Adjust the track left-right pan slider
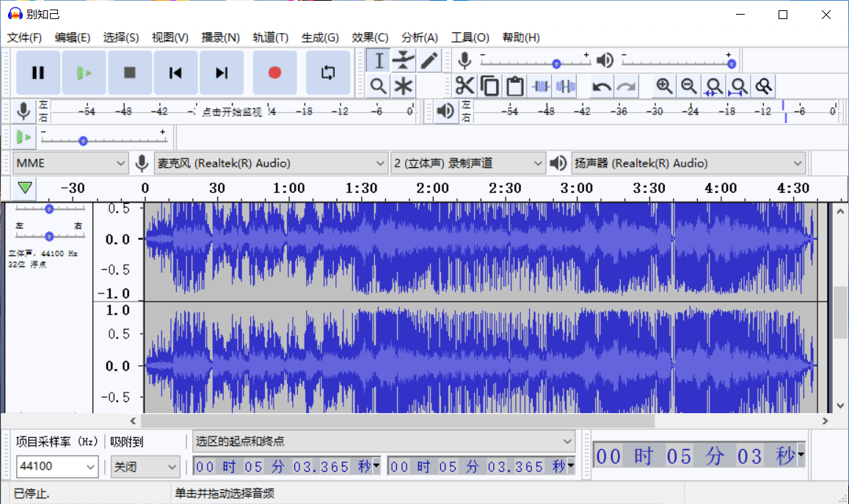Image resolution: width=849 pixels, height=504 pixels. tap(49, 236)
